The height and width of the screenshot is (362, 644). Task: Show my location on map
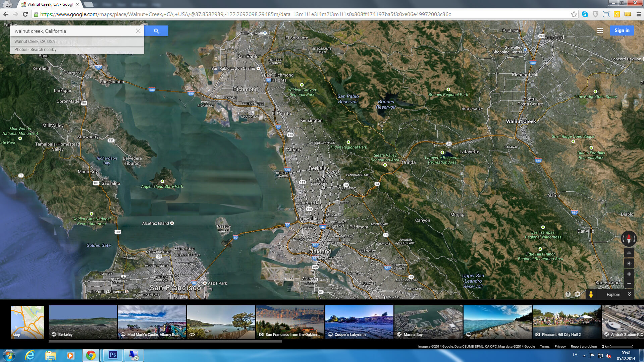point(629,263)
